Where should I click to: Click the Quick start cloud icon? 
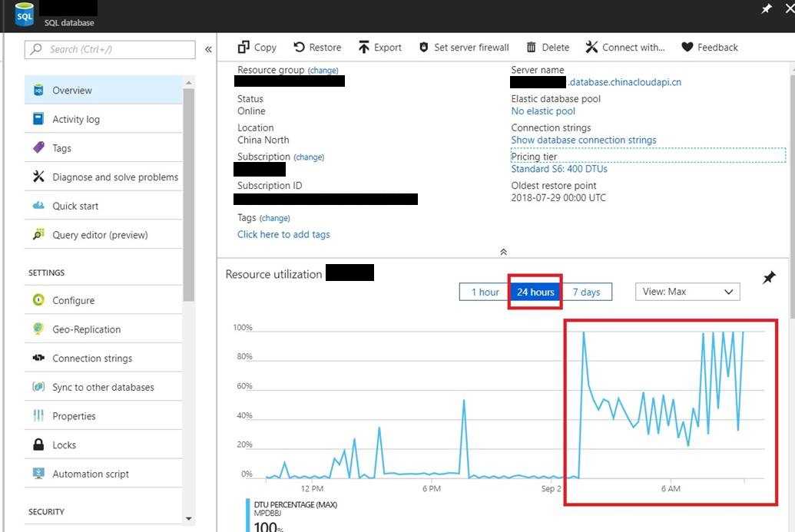[x=38, y=205]
